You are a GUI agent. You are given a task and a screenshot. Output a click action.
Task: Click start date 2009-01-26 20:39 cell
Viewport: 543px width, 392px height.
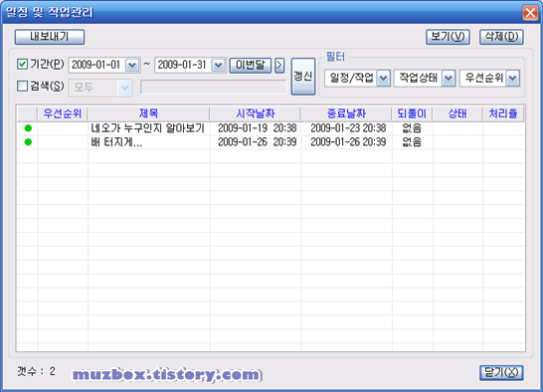257,142
